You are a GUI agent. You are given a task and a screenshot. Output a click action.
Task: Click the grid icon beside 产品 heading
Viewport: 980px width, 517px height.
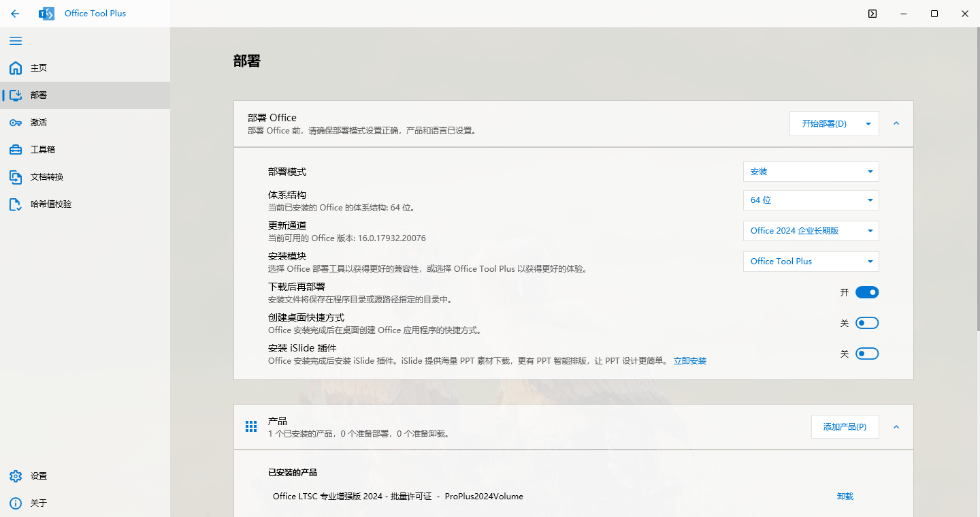(250, 426)
